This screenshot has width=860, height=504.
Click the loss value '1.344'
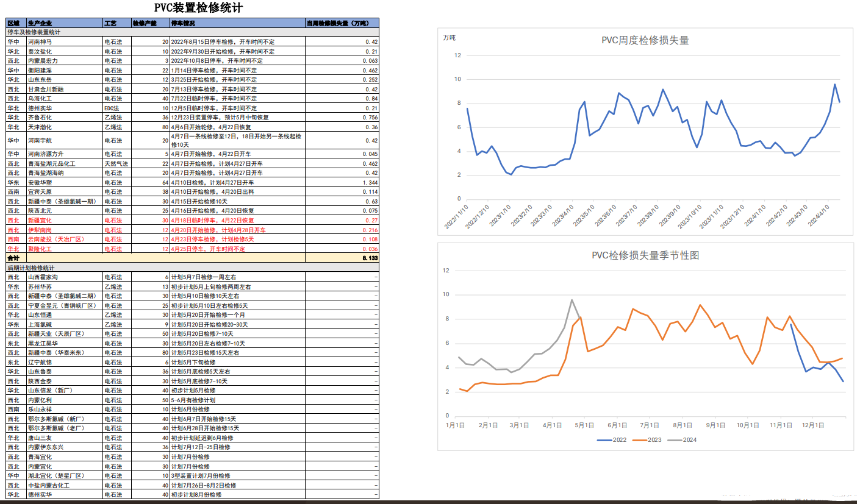[342, 183]
